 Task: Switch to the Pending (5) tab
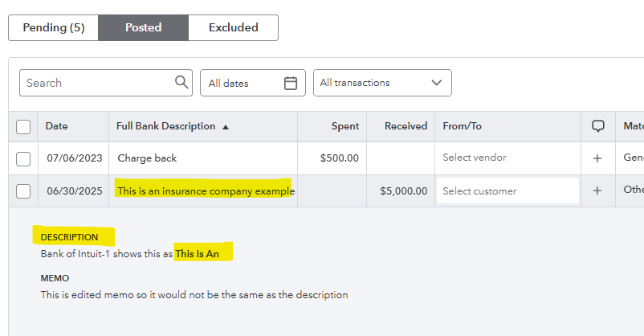coord(54,27)
